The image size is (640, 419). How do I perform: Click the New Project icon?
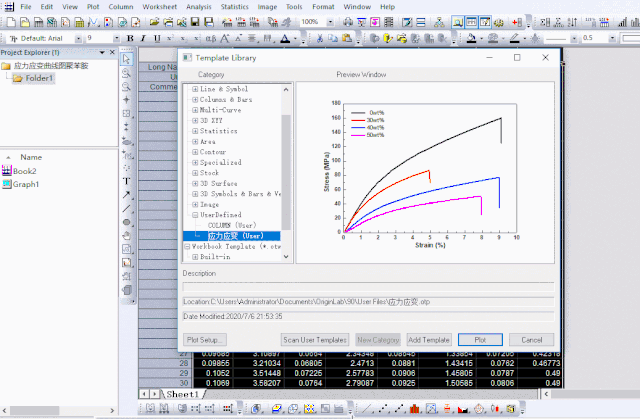tap(11, 22)
